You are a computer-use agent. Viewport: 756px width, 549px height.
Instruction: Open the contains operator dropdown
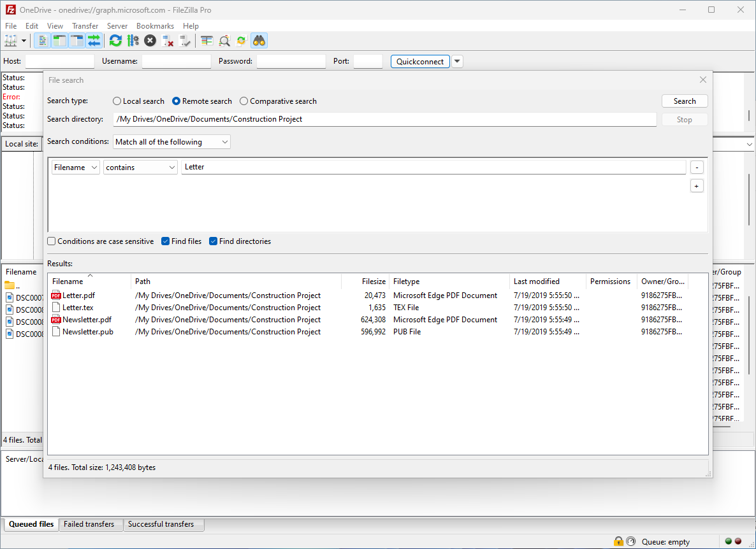coord(140,167)
